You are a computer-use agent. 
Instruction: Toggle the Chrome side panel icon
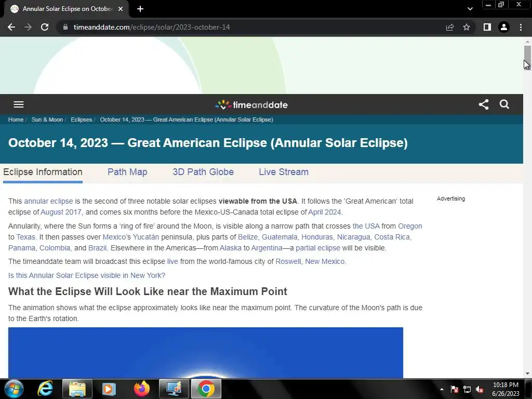click(x=487, y=27)
